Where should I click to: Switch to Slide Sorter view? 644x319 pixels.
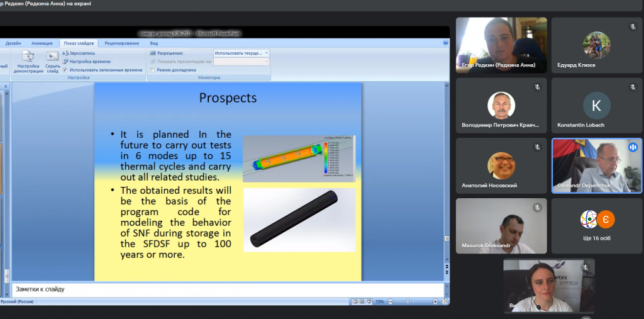pos(361,302)
